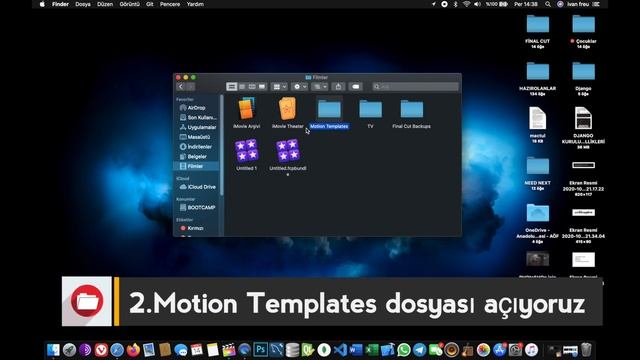This screenshot has width=640, height=360.
Task: Switch Finder to gallery view
Action: point(262,87)
